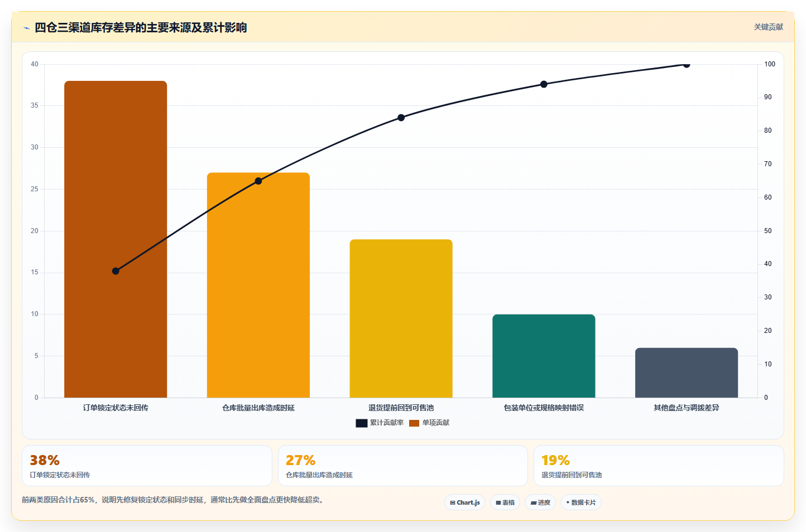Click the 19% summary card

[659, 466]
